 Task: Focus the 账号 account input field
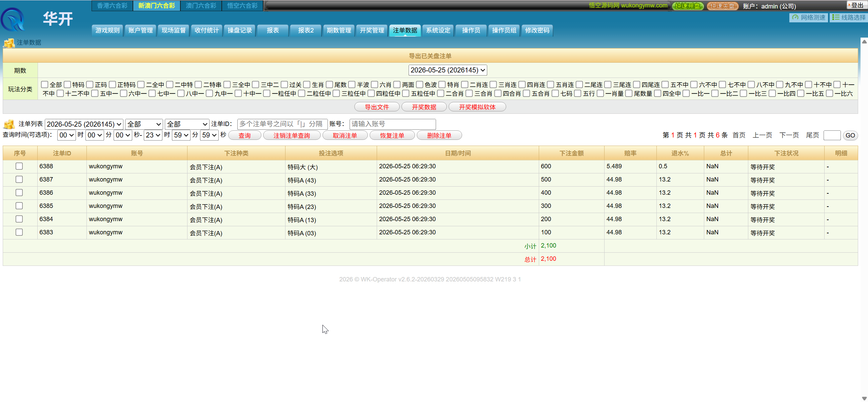pos(393,124)
